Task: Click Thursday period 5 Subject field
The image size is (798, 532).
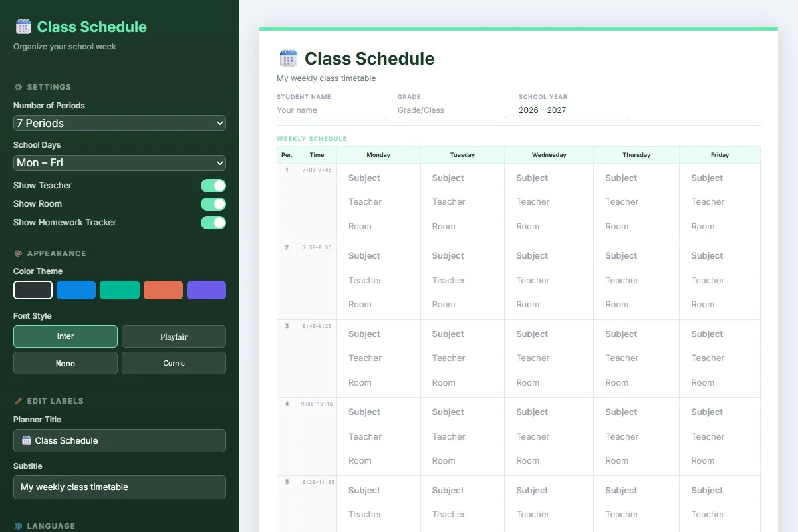Action: pyautogui.click(x=636, y=491)
